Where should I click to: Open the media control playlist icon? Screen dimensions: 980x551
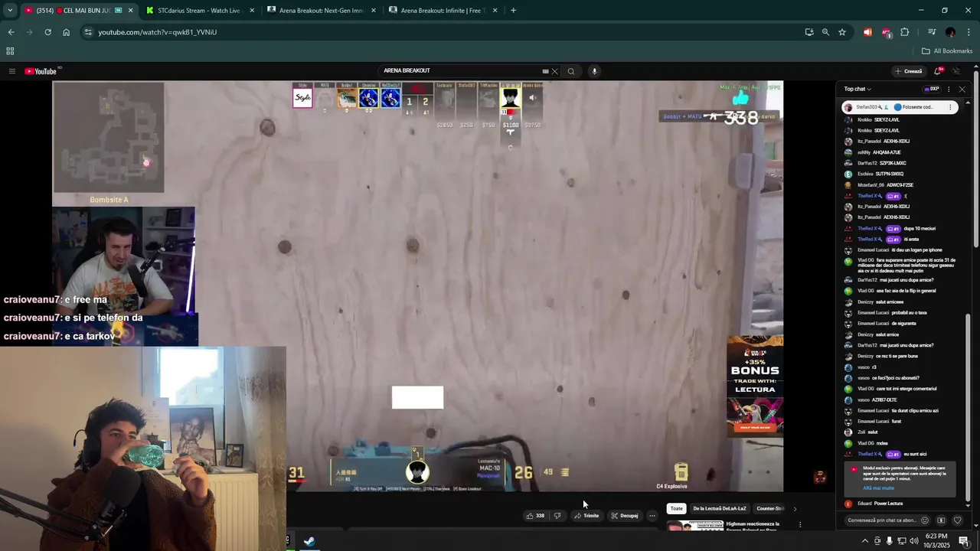coord(932,32)
